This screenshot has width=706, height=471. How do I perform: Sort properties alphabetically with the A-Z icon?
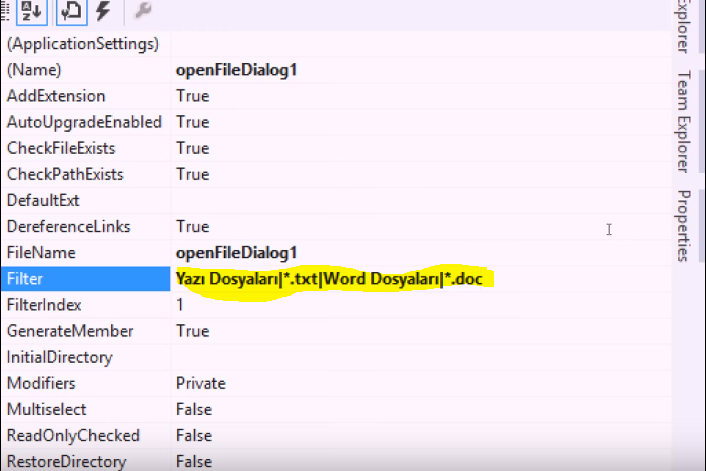(x=32, y=11)
